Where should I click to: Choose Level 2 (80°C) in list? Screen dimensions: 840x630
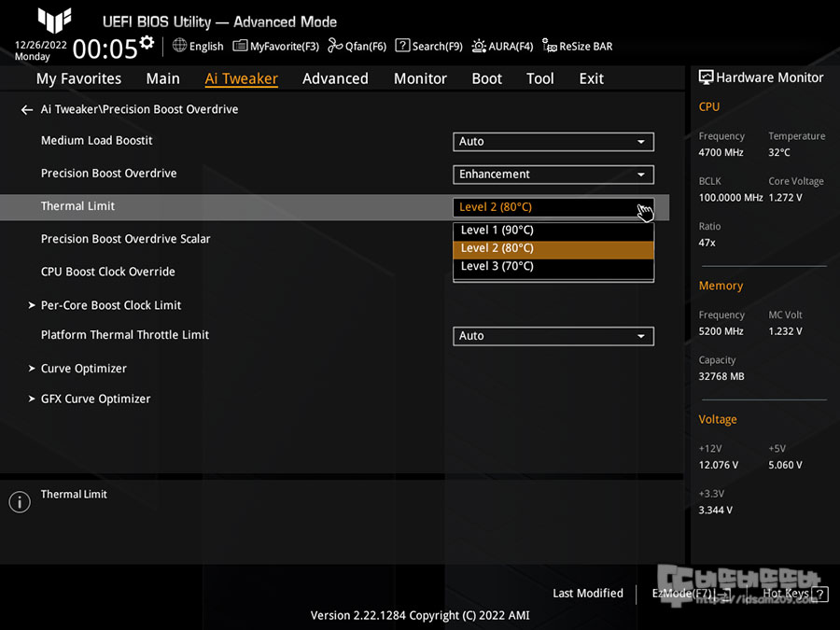(553, 248)
